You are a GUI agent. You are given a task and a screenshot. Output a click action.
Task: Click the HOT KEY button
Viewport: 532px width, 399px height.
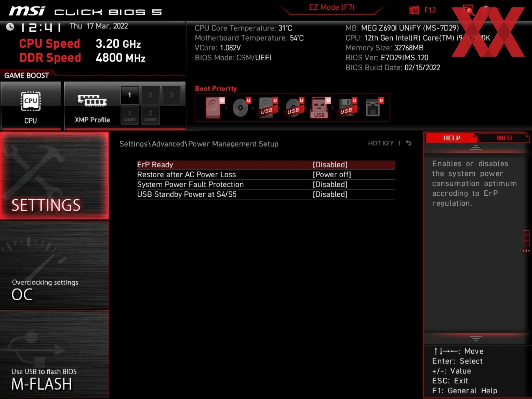(x=381, y=143)
